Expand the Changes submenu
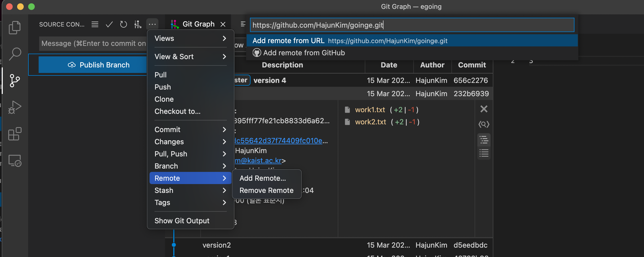The width and height of the screenshot is (644, 257). click(x=190, y=142)
